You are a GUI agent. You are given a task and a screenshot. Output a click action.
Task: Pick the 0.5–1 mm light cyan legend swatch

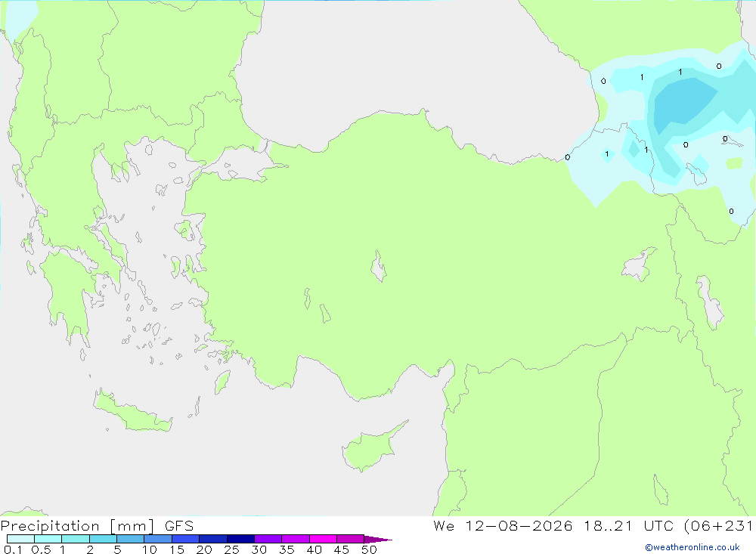coord(48,539)
